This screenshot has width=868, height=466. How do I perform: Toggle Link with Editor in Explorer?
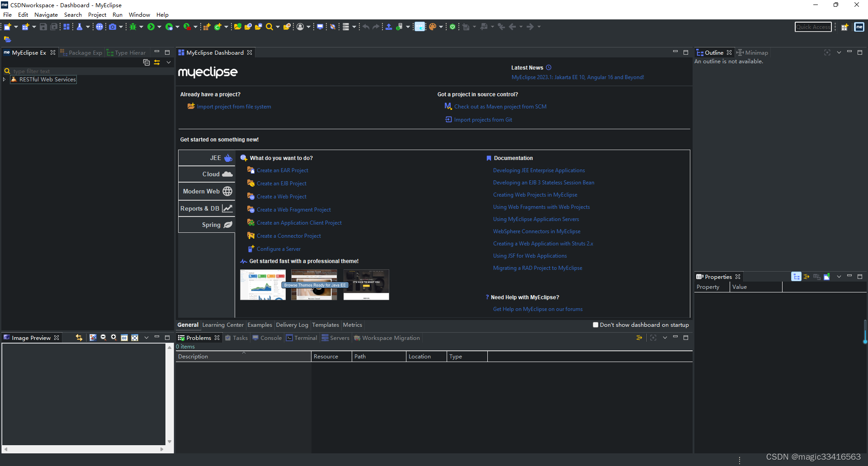click(157, 62)
